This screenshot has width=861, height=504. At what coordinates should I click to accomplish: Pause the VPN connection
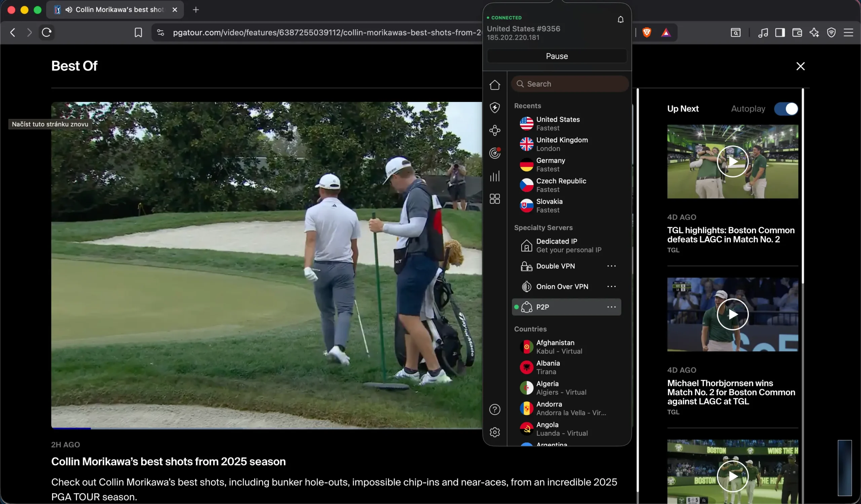click(x=557, y=56)
